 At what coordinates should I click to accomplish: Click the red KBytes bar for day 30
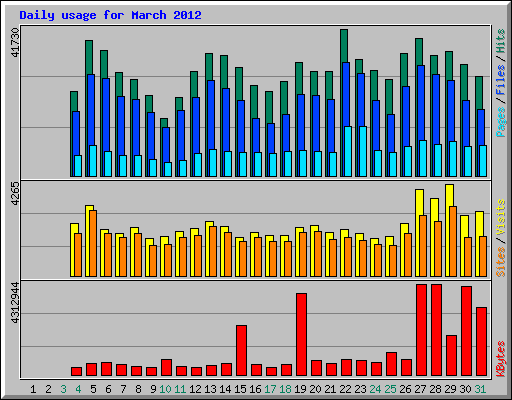pos(467,331)
